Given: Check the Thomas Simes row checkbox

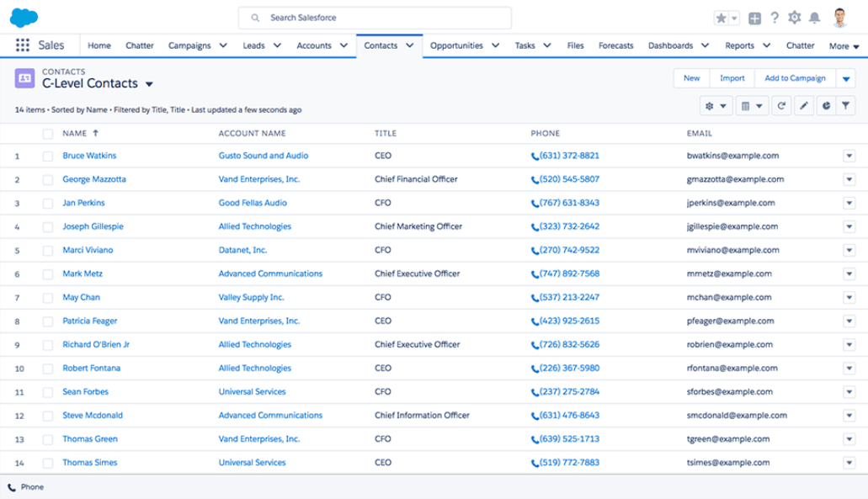Looking at the screenshot, I should pyautogui.click(x=48, y=463).
